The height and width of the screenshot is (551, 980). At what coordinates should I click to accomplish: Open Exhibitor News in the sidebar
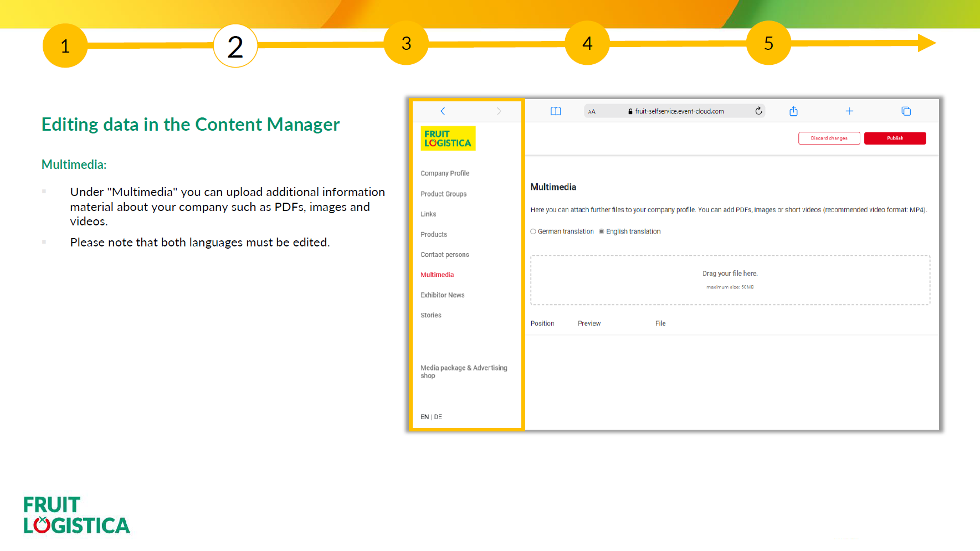pos(442,295)
